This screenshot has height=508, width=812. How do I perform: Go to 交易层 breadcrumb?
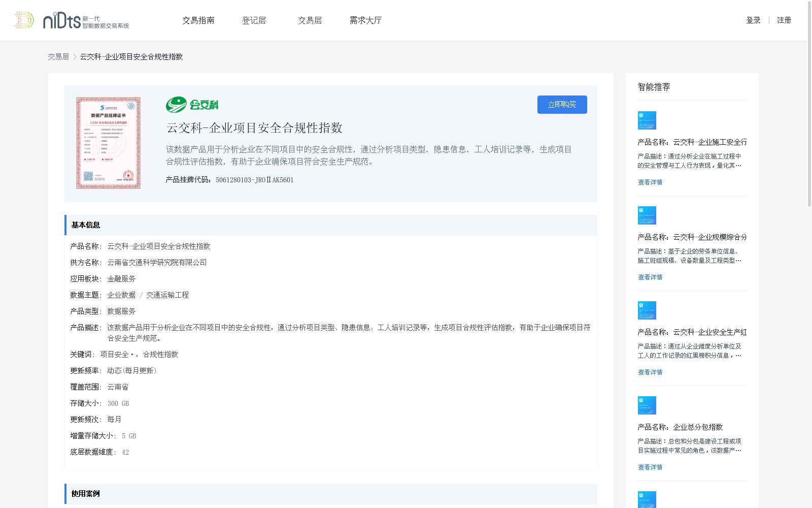58,57
